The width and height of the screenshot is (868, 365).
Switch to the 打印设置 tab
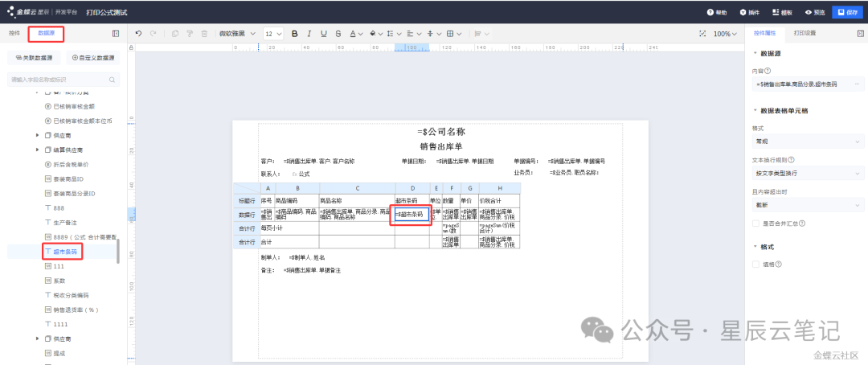[x=805, y=34]
